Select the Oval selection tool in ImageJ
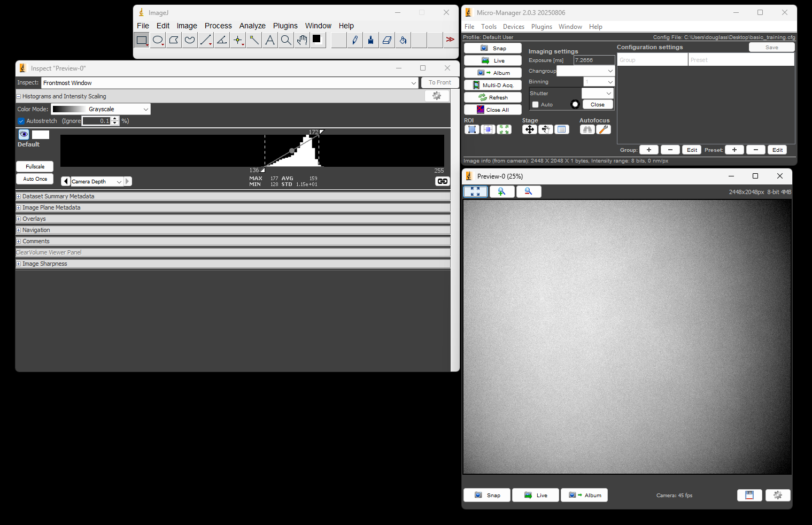812x525 pixels. 158,40
